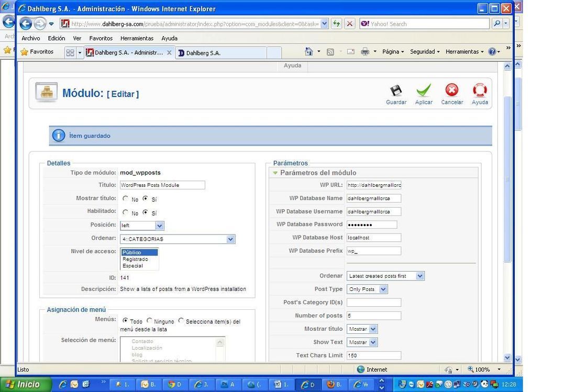The image size is (576, 392).
Task: Open the Posición dropdown showing left
Action: click(x=142, y=226)
